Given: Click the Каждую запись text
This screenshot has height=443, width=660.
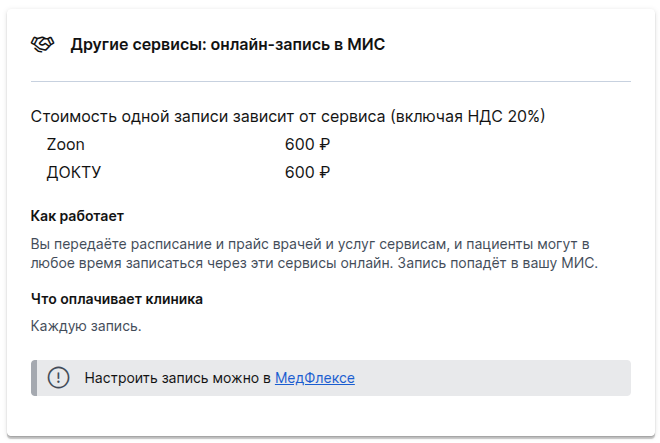Looking at the screenshot, I should point(86,326).
